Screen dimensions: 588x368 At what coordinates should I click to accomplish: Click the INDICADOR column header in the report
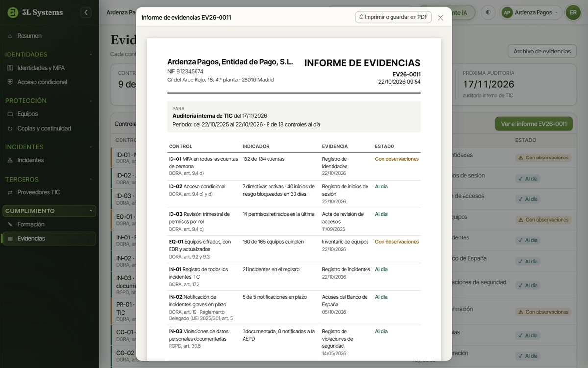(256, 146)
